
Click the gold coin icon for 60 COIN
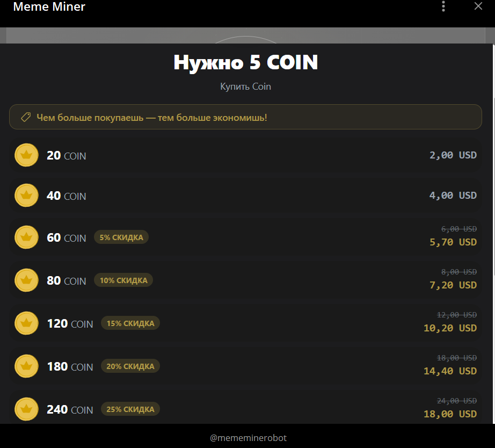tap(26, 237)
